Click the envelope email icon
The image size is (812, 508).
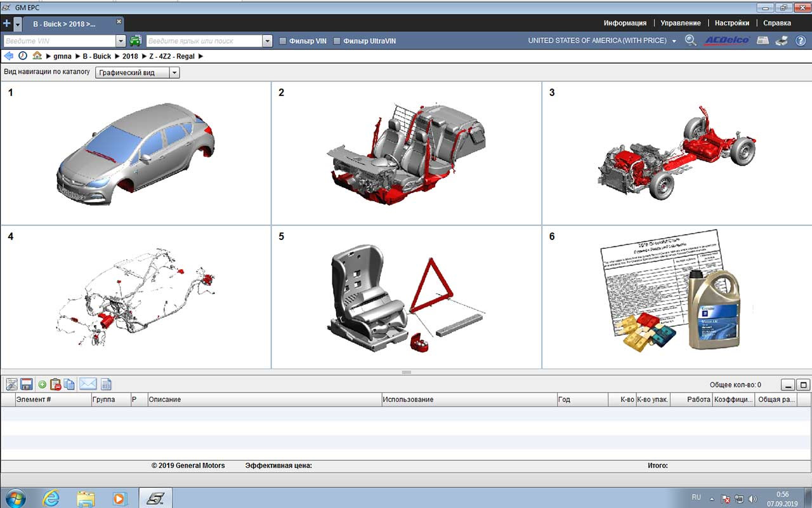tap(88, 384)
